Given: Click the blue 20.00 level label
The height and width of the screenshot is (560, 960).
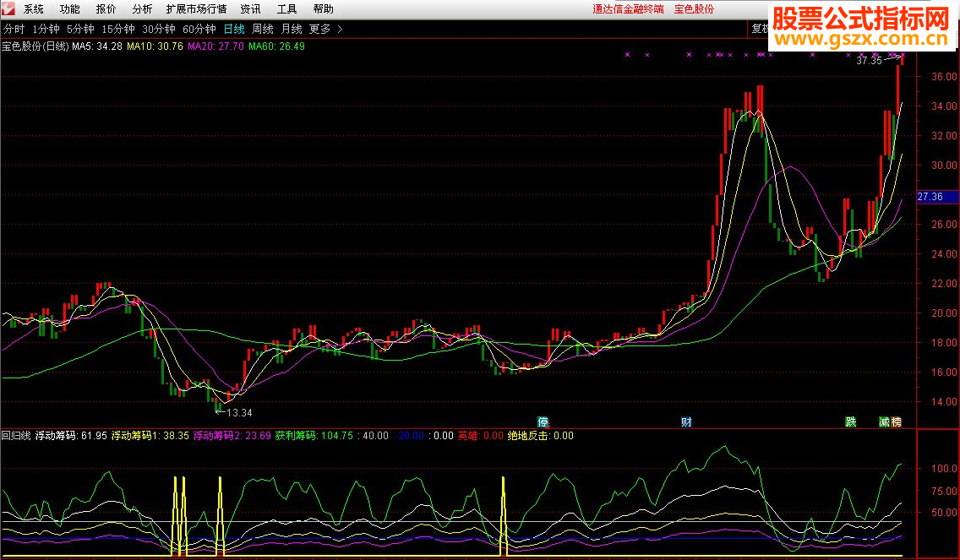Looking at the screenshot, I should coord(412,436).
